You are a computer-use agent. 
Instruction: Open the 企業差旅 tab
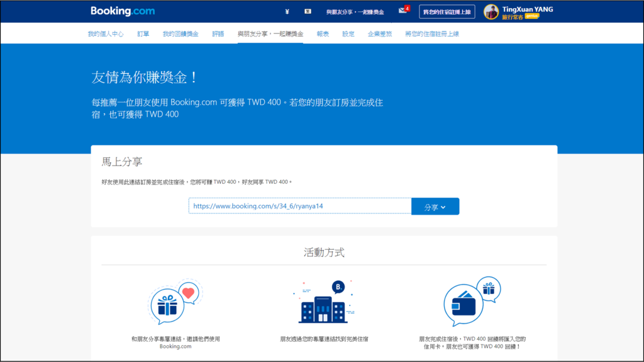[x=379, y=34]
